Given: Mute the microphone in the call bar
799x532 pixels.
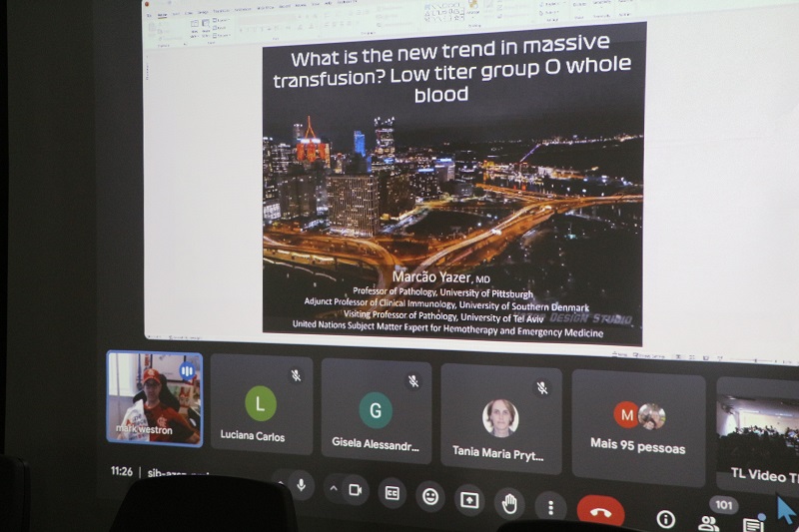Looking at the screenshot, I should coord(300,485).
